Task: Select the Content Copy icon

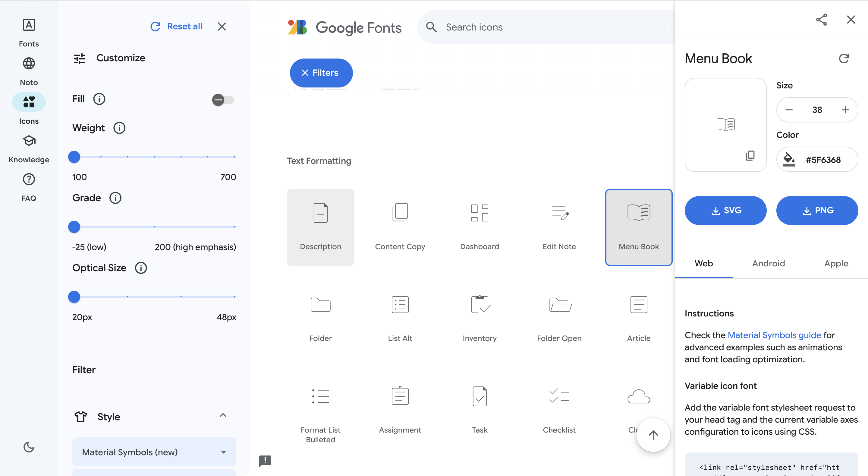Action: [x=400, y=227]
